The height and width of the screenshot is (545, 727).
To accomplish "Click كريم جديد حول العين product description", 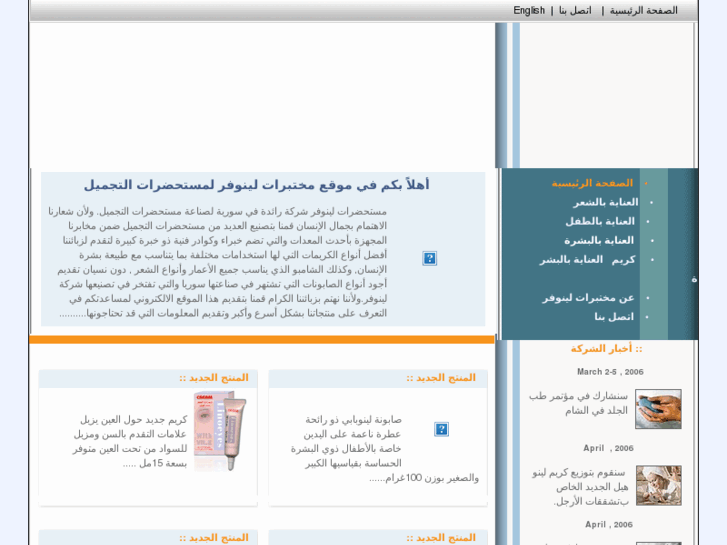I will pyautogui.click(x=130, y=441).
